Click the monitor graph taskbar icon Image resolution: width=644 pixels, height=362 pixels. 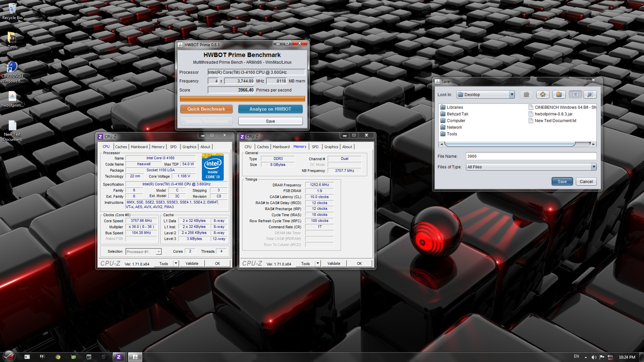click(89, 357)
